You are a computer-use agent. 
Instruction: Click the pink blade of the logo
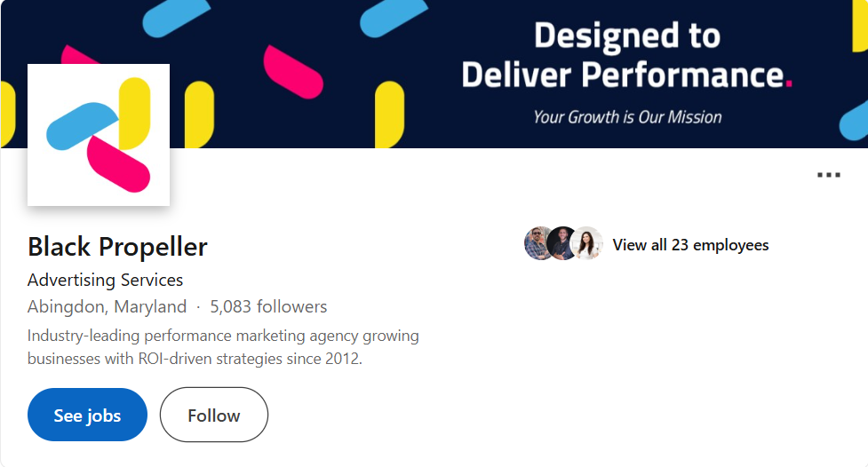118,164
